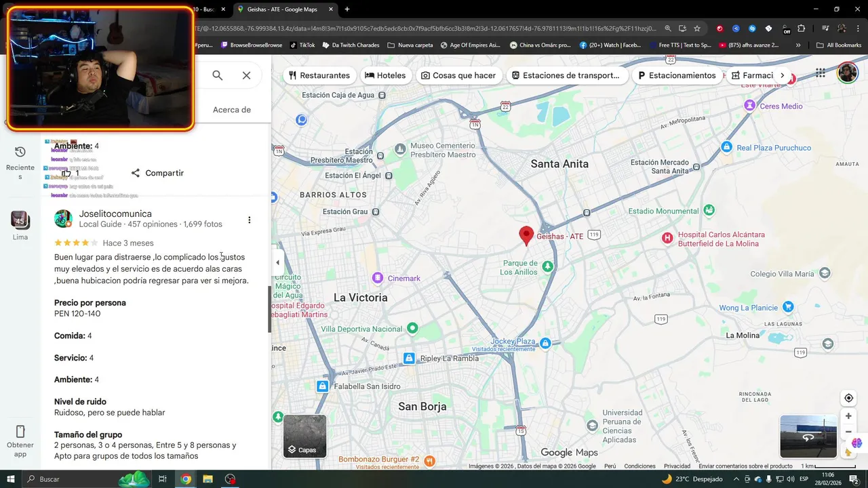Show hidden bookmarks with double chevron

click(798, 45)
